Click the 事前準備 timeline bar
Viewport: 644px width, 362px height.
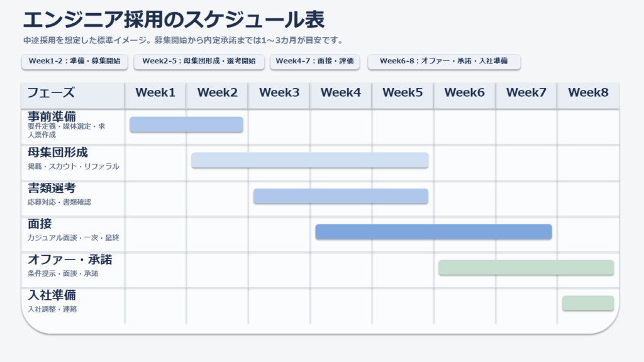coord(186,124)
